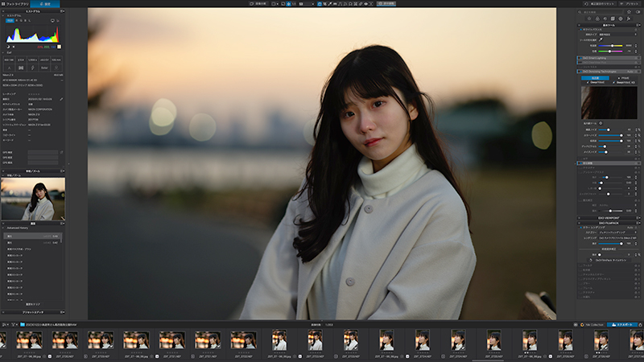Select the PRIME denoising option

tap(623, 77)
